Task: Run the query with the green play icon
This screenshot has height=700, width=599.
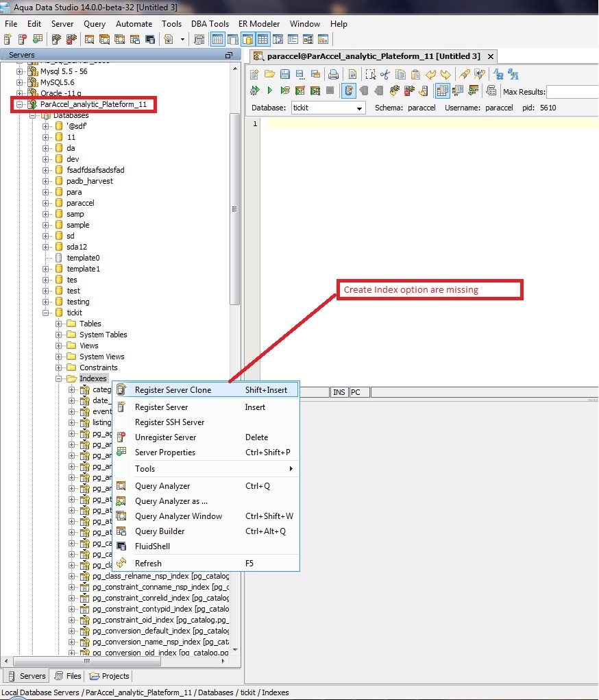Action: (269, 90)
